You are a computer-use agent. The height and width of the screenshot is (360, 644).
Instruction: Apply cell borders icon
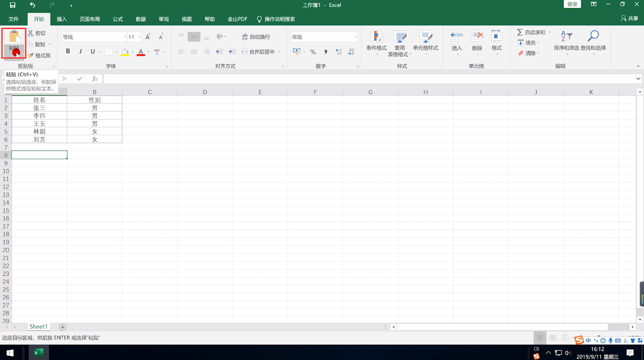[109, 52]
